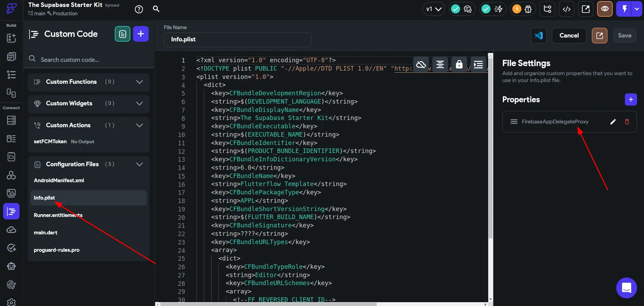Open the support chat bubble
This screenshot has height=306, width=644.
[626, 288]
